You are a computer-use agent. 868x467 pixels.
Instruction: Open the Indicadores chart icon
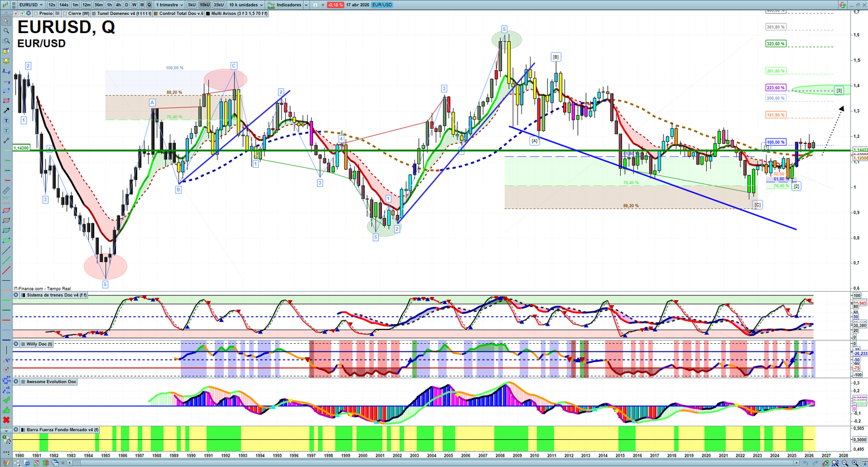(x=271, y=5)
